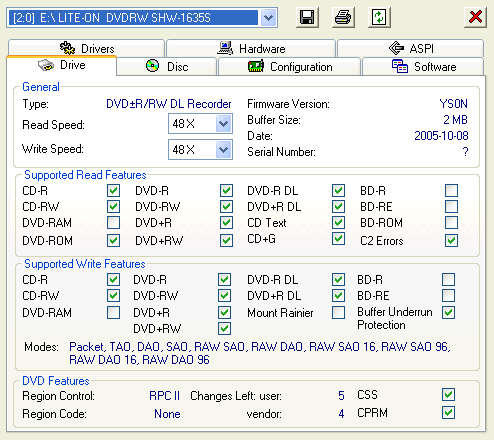Click the Serial Number question mark value

pyautogui.click(x=465, y=152)
